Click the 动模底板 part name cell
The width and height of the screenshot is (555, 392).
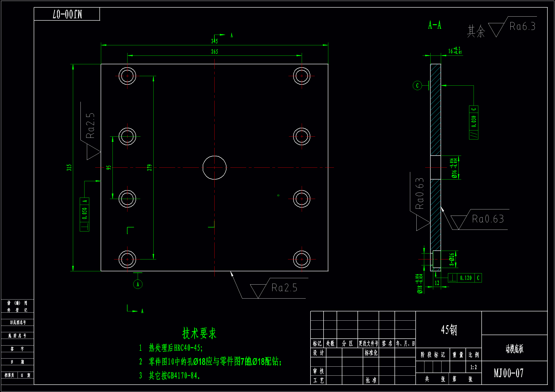point(514,349)
